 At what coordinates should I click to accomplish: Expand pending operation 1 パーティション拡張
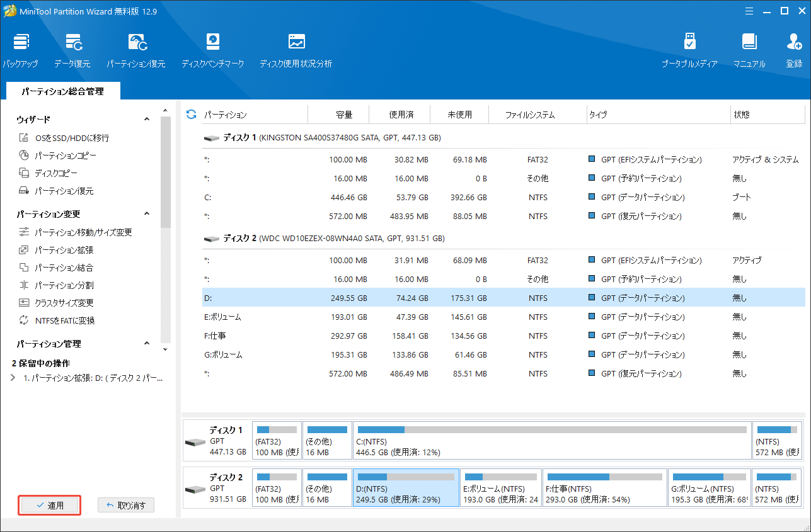14,378
